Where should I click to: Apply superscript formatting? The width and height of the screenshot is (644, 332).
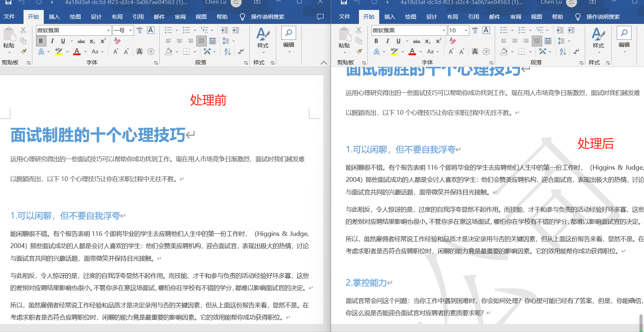[102, 41]
